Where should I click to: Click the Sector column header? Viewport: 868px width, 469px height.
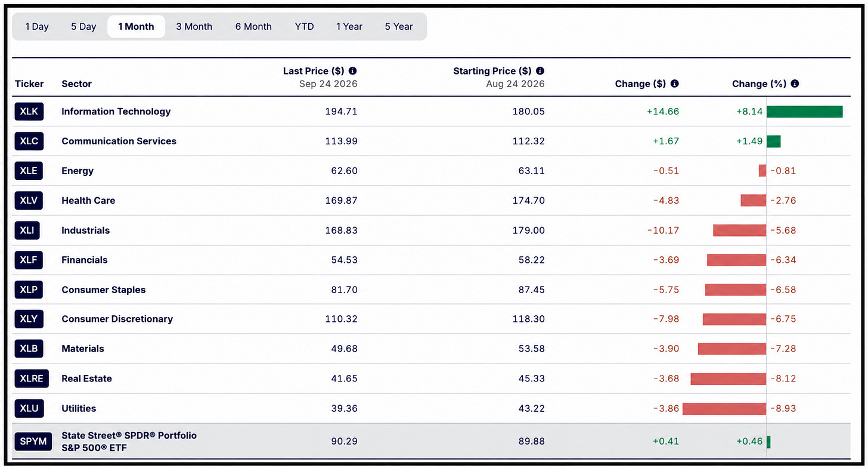point(77,84)
